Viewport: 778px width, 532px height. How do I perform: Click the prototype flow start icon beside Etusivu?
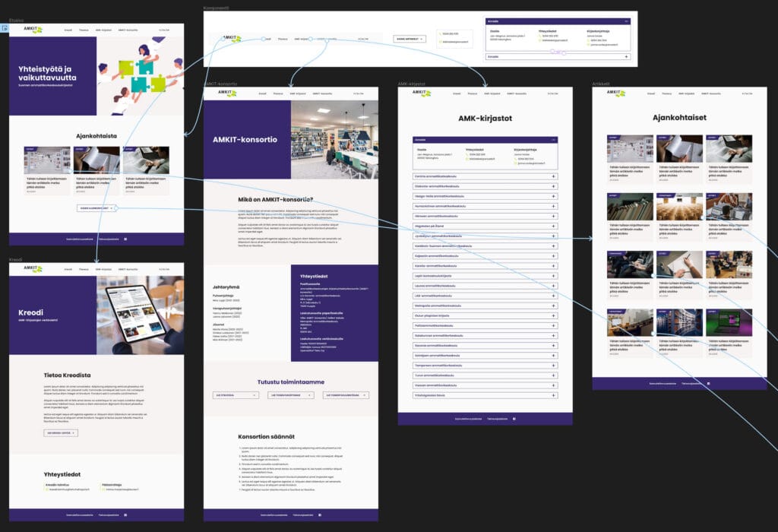point(5,28)
